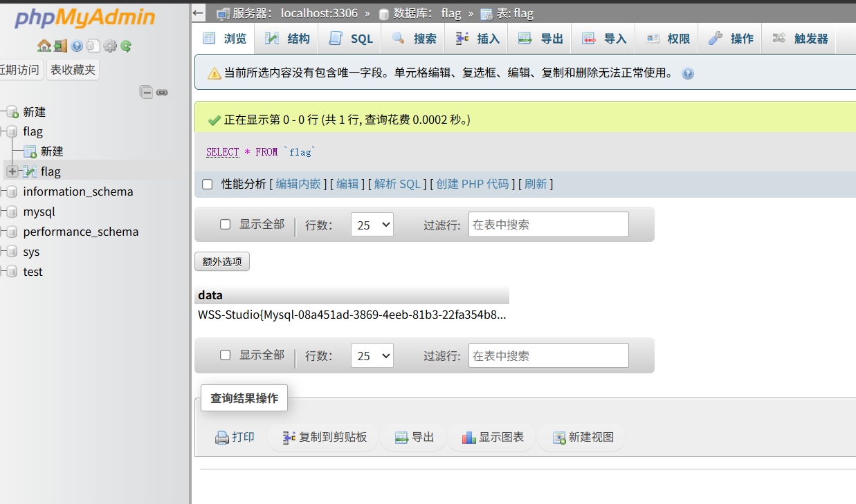
Task: Collapse the navigation panel arrow button
Action: (199, 12)
